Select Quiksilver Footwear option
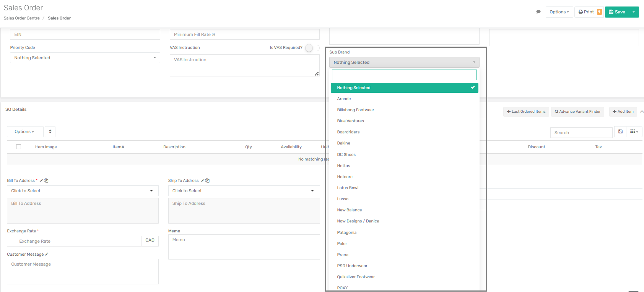The image size is (644, 292). (x=356, y=277)
